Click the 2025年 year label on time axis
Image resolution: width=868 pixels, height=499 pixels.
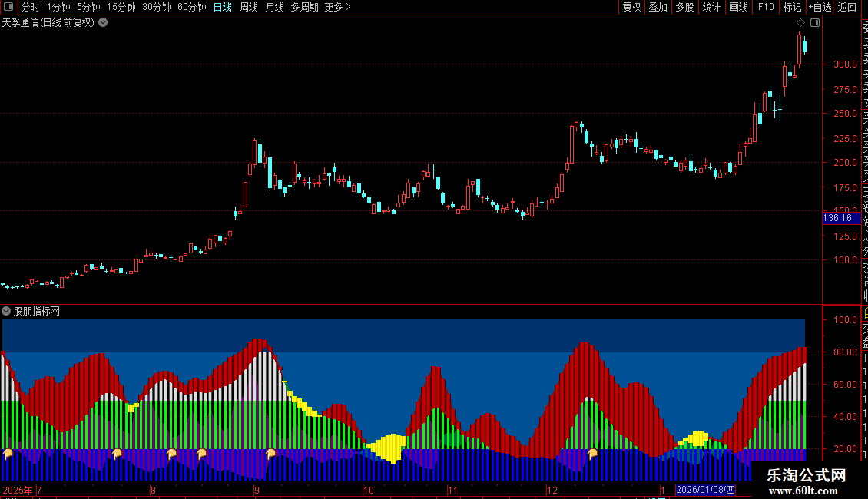click(x=18, y=490)
